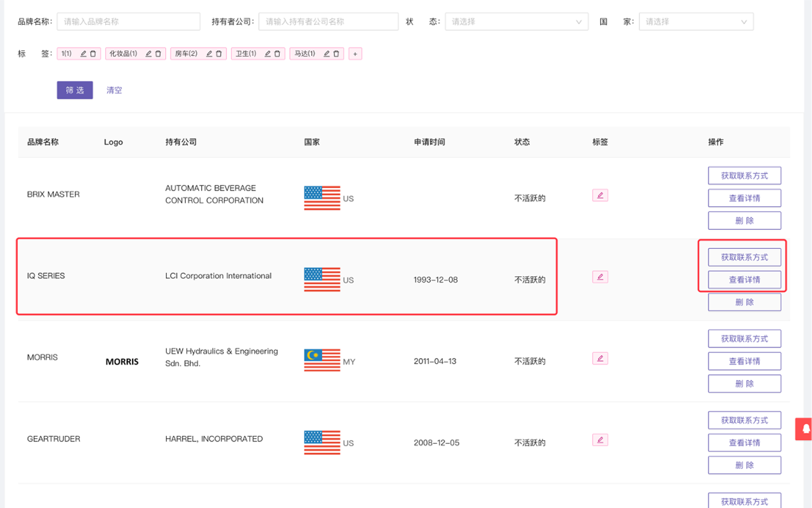812x508 pixels.
Task: Click the 清空 clear link
Action: pyautogui.click(x=114, y=90)
